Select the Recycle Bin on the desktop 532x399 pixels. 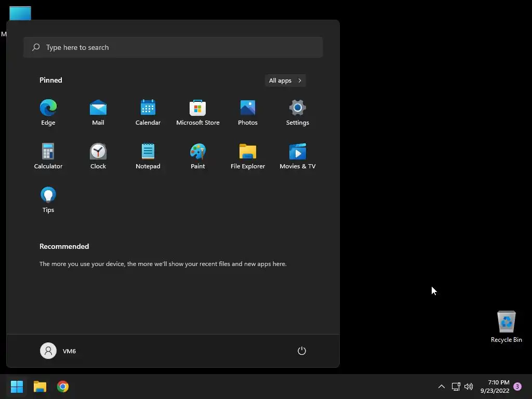(506, 327)
